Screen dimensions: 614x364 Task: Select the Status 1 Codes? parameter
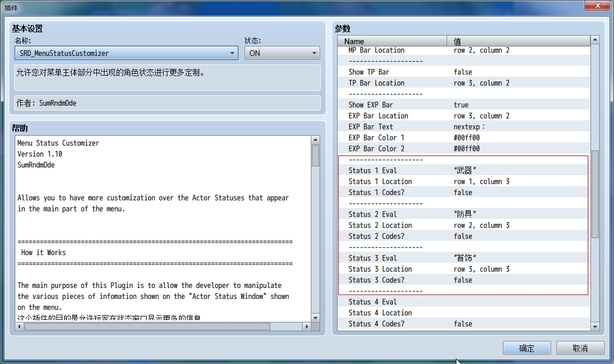[464, 192]
